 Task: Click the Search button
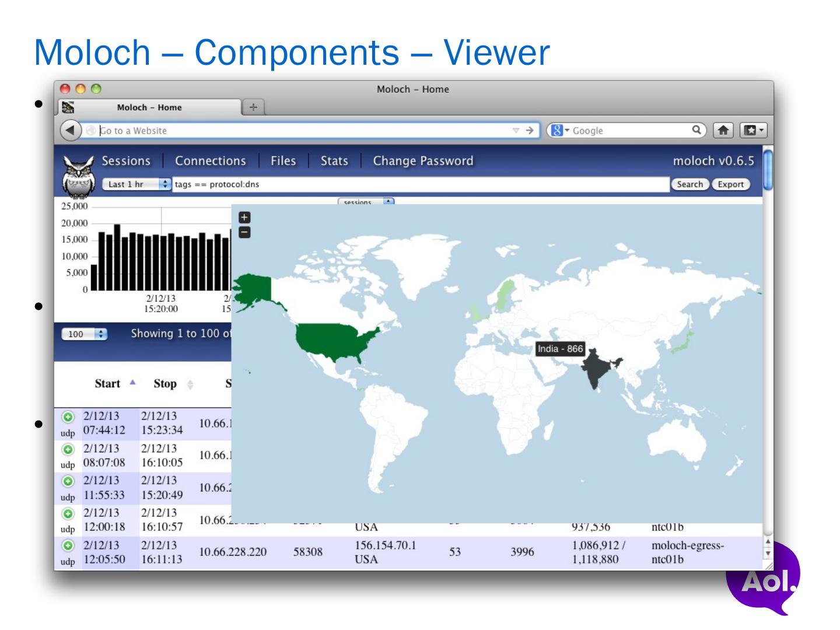(689, 184)
